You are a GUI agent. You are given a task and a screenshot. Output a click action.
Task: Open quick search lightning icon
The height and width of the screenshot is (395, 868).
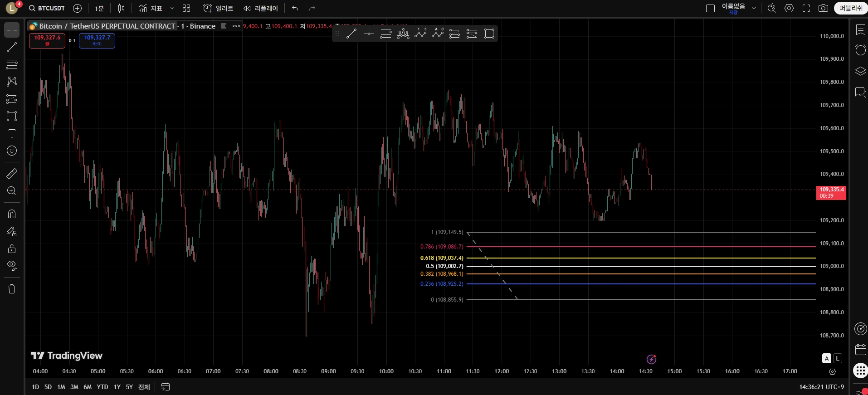point(772,8)
